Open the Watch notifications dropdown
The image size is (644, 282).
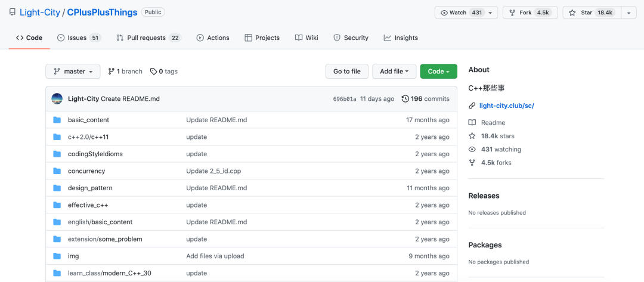466,13
